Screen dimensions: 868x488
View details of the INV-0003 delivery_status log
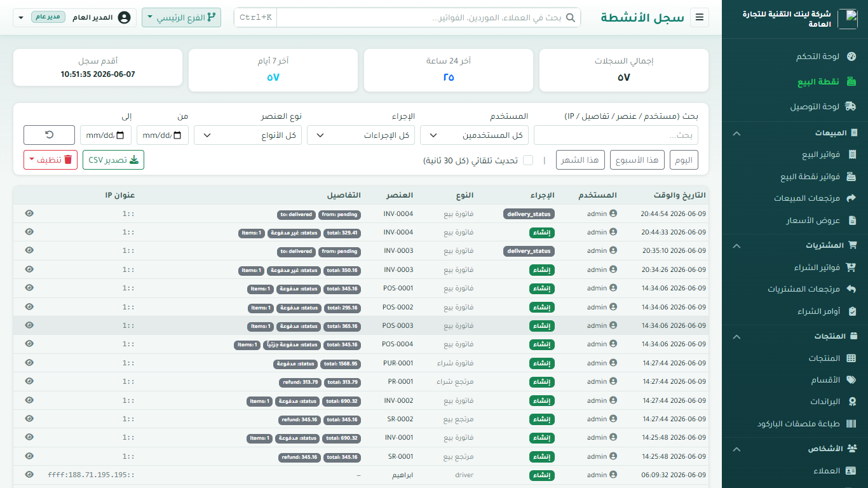(x=29, y=250)
